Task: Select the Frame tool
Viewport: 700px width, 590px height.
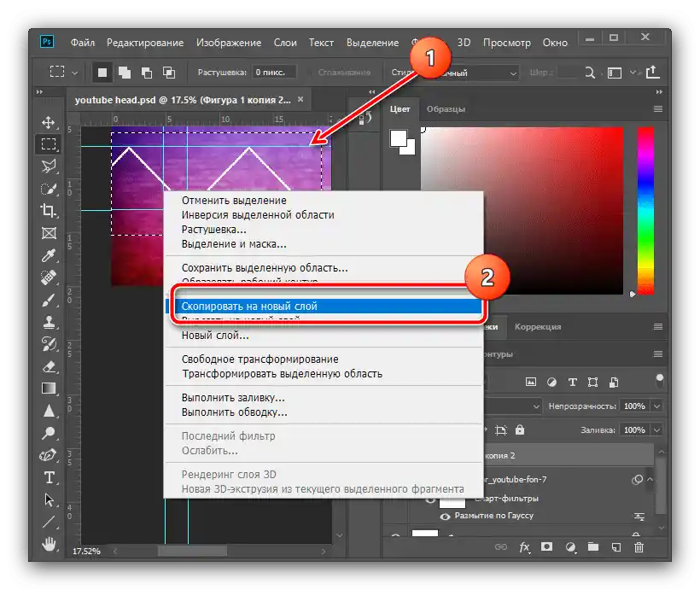Action: coord(49,233)
